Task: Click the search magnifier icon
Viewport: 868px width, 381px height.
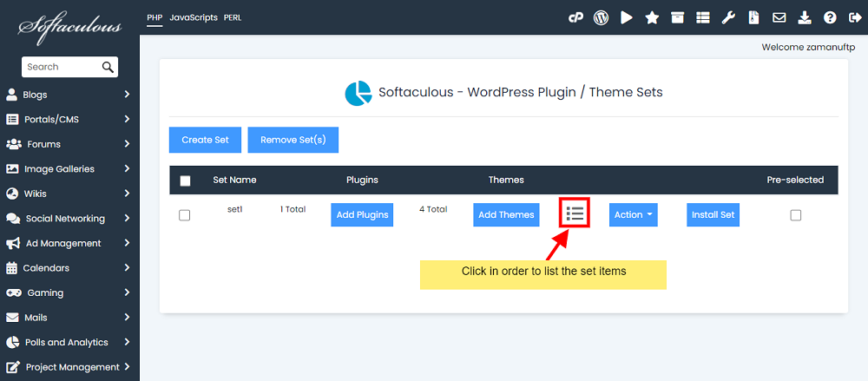Action: 108,67
